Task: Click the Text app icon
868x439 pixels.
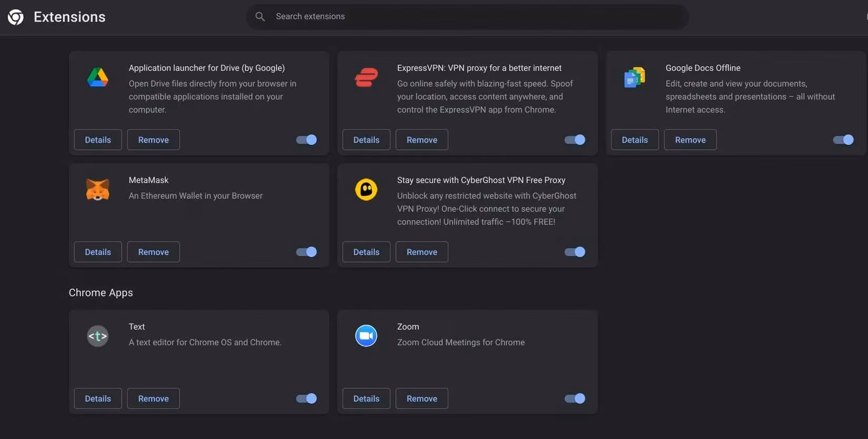Action: click(98, 336)
